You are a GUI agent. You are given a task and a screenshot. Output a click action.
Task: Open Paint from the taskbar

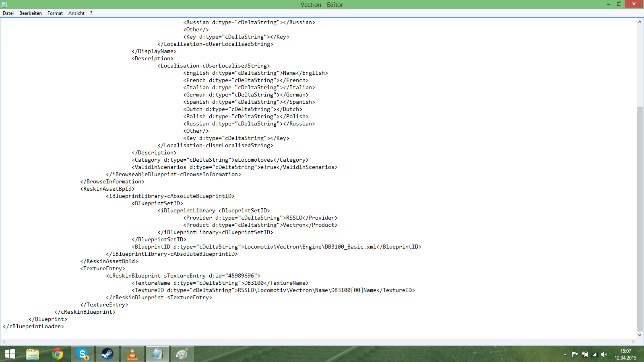pyautogui.click(x=182, y=354)
